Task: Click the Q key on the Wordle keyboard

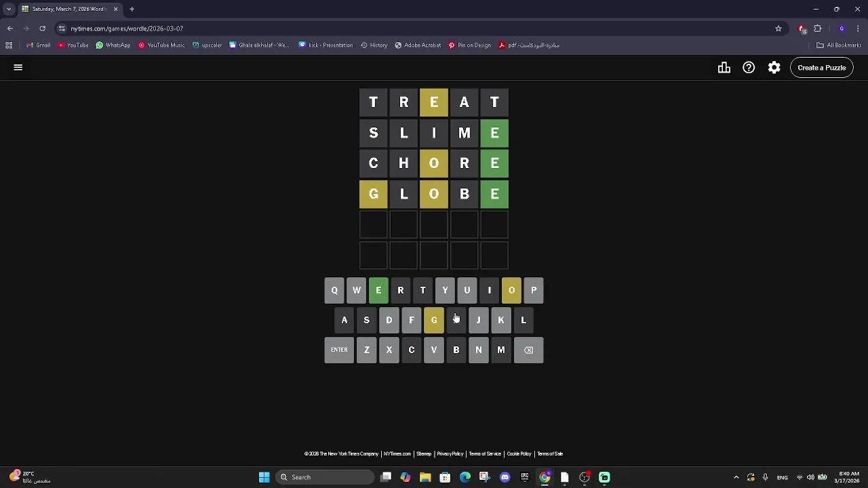Action: (334, 291)
